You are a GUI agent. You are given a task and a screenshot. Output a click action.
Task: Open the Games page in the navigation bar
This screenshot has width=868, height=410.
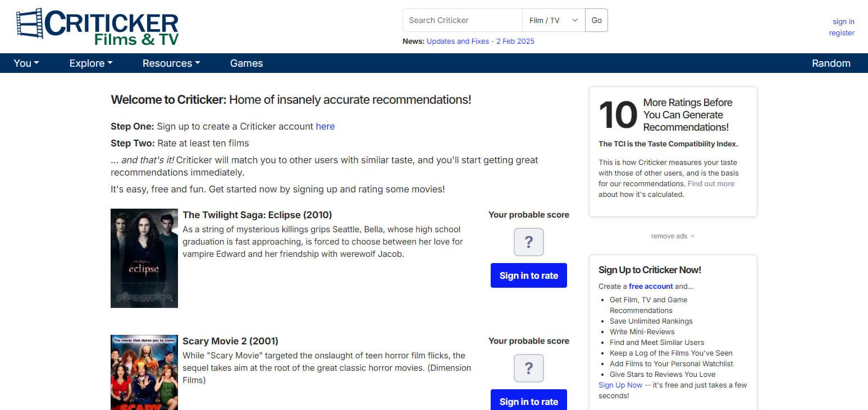pyautogui.click(x=246, y=63)
